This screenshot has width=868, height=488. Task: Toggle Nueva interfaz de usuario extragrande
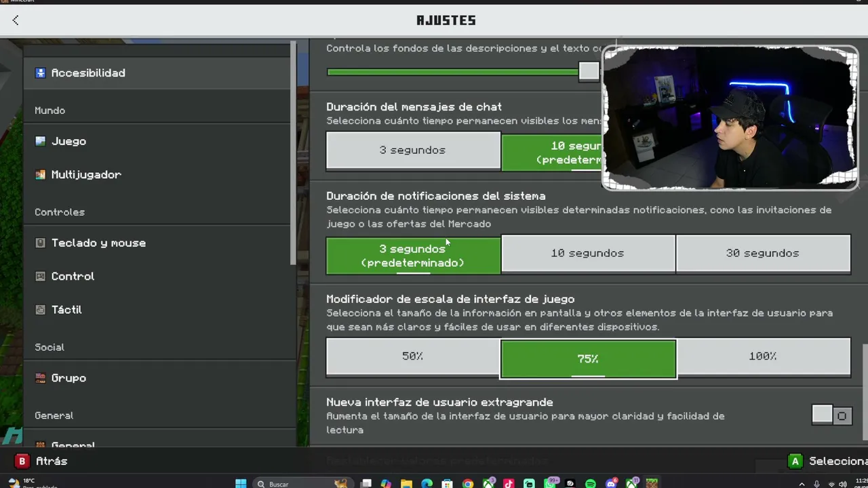point(831,415)
